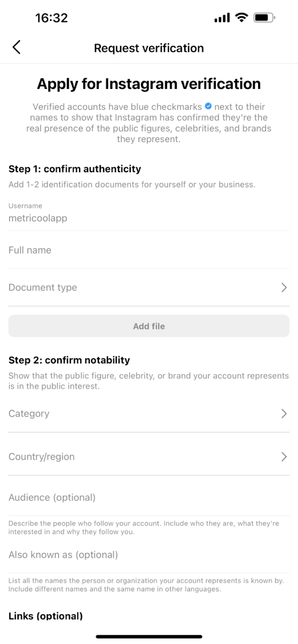Tap the Step 2: confirm notability heading
Viewport: 298px width, 644px height.
[x=69, y=360]
